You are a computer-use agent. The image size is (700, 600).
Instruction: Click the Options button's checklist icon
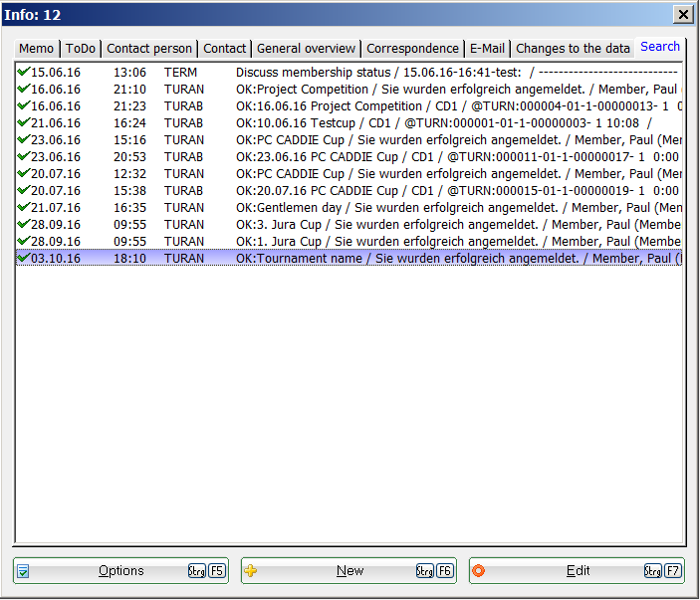coord(23,571)
